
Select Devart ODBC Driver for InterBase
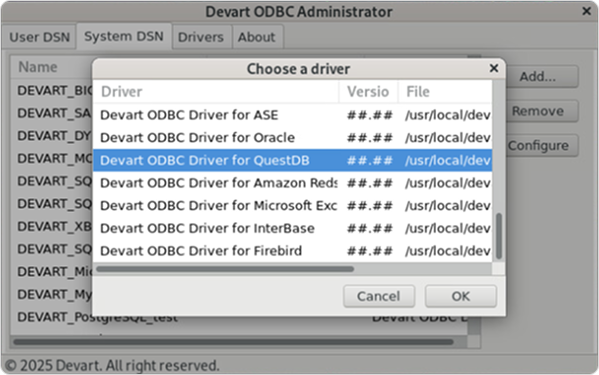pyautogui.click(x=293, y=228)
